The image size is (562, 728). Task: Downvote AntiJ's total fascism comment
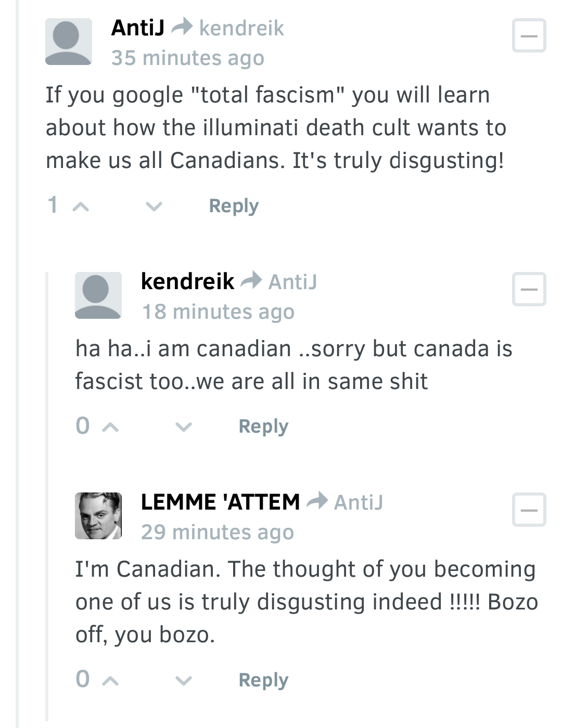[154, 206]
